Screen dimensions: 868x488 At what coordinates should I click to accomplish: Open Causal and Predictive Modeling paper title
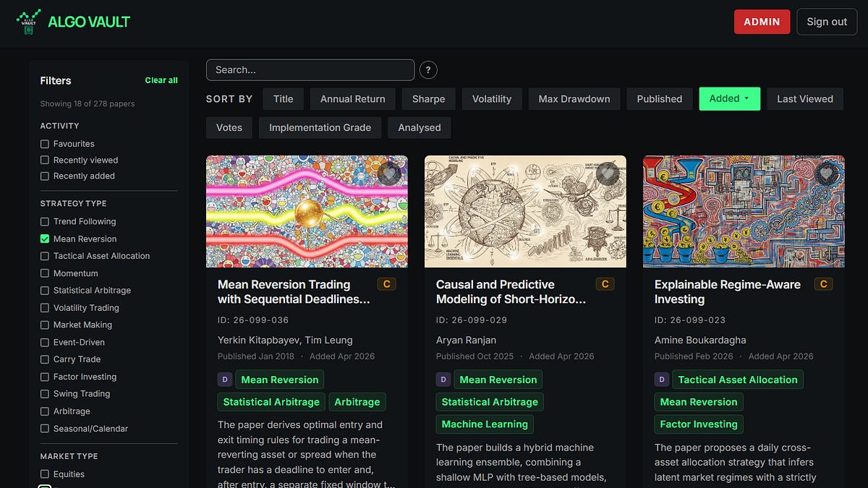511,292
